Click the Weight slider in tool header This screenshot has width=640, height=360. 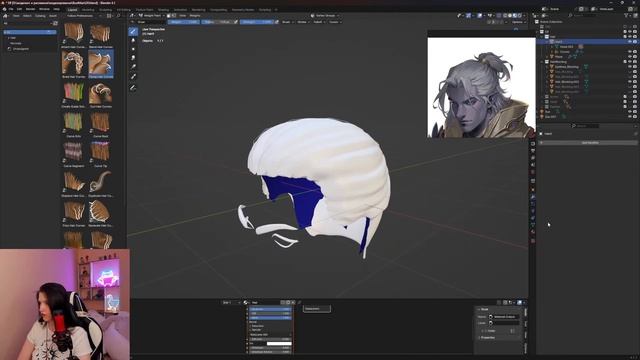[x=183, y=22]
